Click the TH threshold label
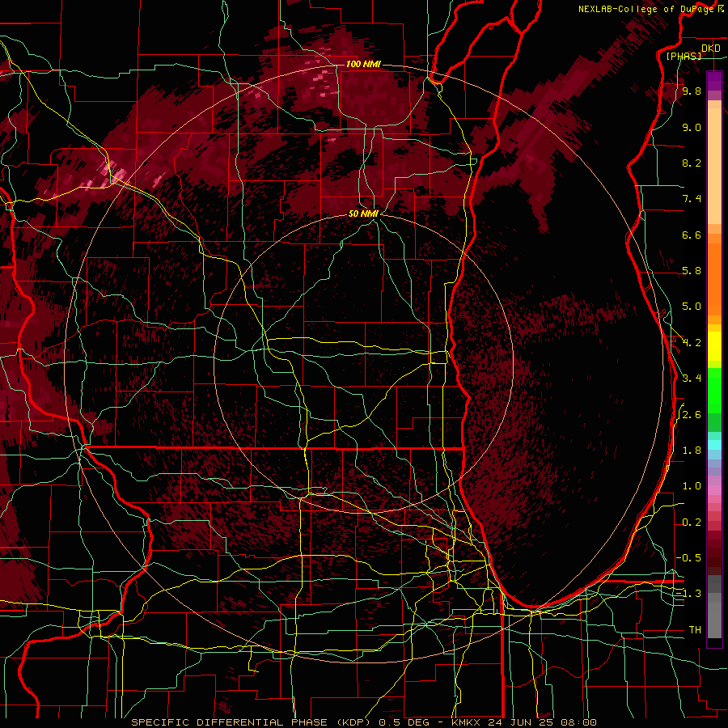This screenshot has width=728, height=728. (695, 630)
